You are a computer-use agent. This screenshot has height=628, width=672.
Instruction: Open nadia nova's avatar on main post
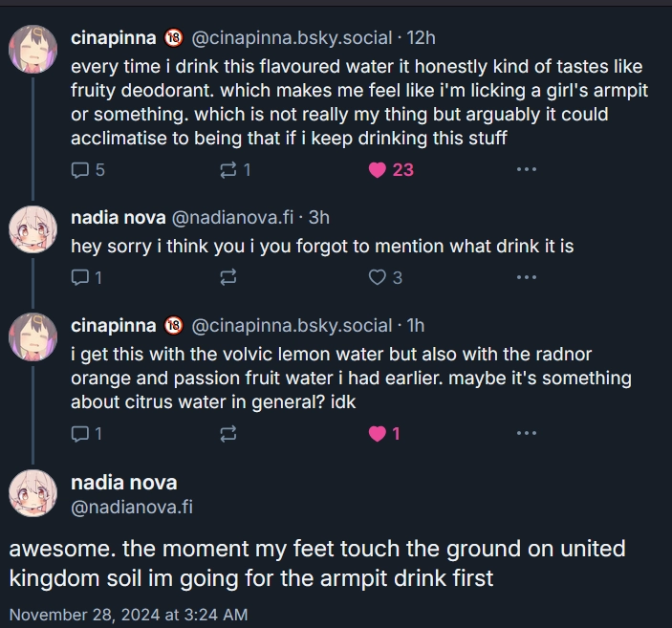point(33,494)
